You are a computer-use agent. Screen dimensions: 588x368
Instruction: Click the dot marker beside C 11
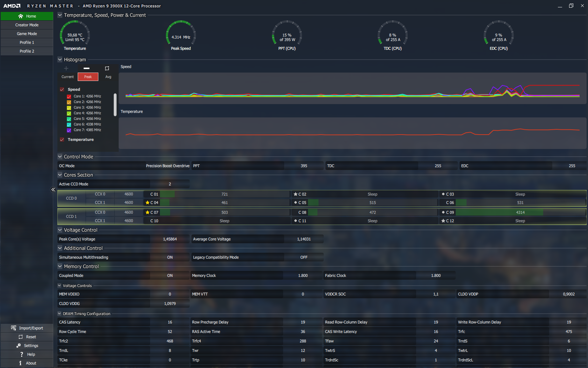point(296,221)
